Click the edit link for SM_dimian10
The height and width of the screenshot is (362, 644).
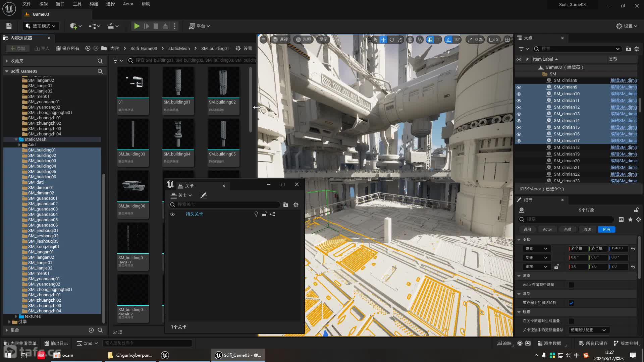(x=624, y=94)
